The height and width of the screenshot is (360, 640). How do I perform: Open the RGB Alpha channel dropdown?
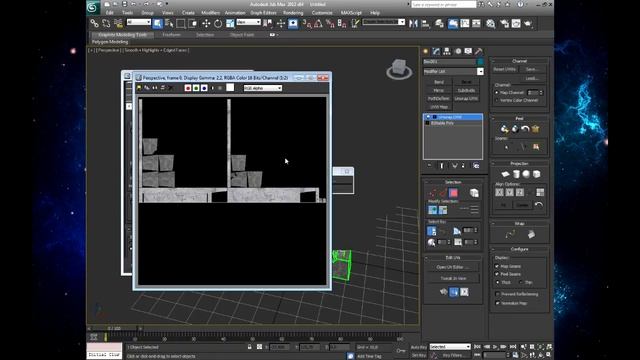click(x=262, y=88)
